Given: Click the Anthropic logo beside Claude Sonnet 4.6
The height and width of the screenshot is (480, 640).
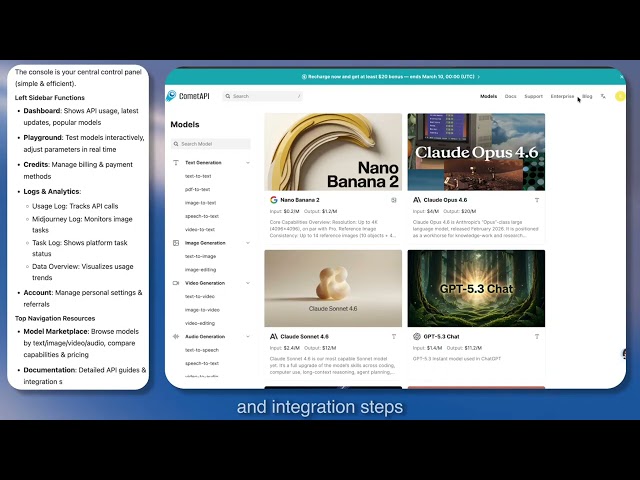Looking at the screenshot, I should tap(273, 336).
